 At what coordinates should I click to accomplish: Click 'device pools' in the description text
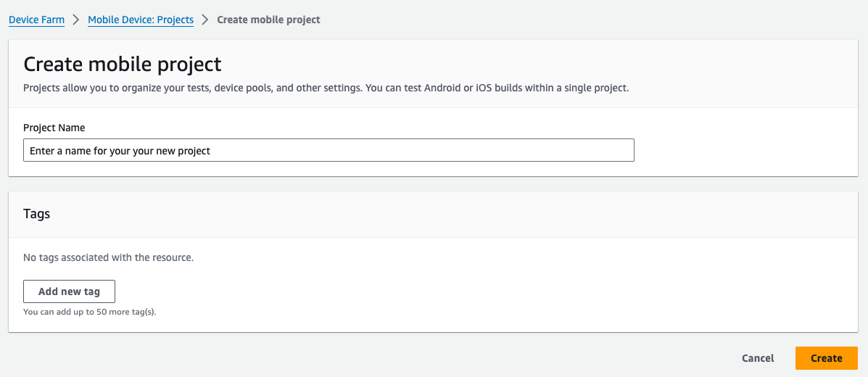243,88
